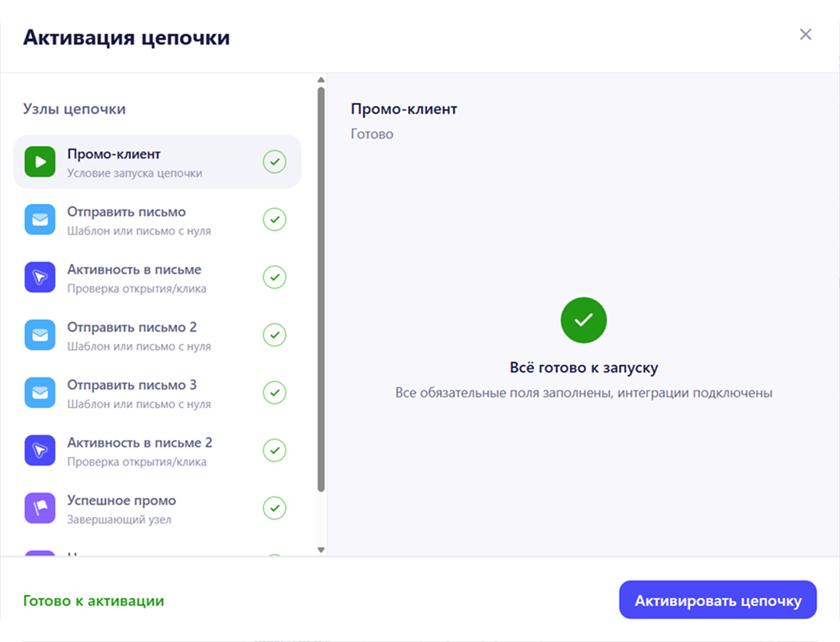This screenshot has width=840, height=642.
Task: Click the check status icon for Отправить письмо 3
Action: coord(275,393)
